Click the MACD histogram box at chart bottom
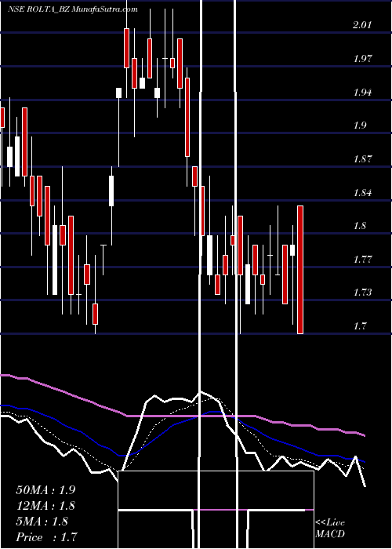 coord(216,510)
